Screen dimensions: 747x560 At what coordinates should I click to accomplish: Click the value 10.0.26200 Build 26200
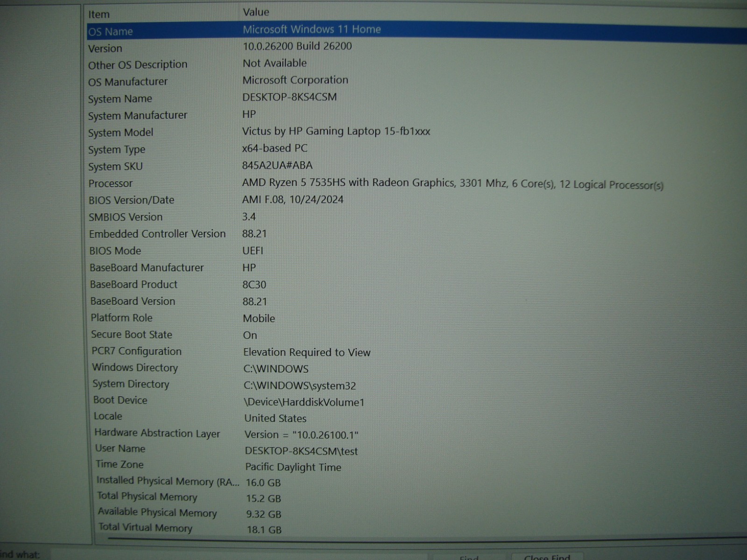click(x=297, y=46)
